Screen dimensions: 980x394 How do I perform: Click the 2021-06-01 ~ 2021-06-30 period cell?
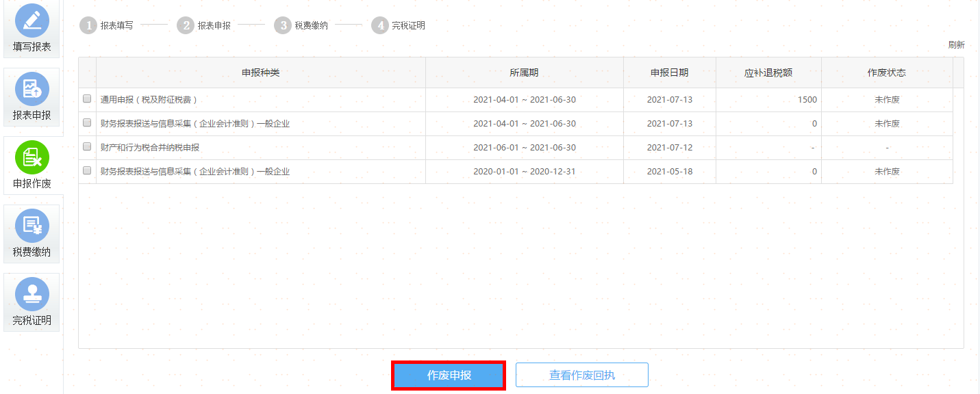click(525, 148)
